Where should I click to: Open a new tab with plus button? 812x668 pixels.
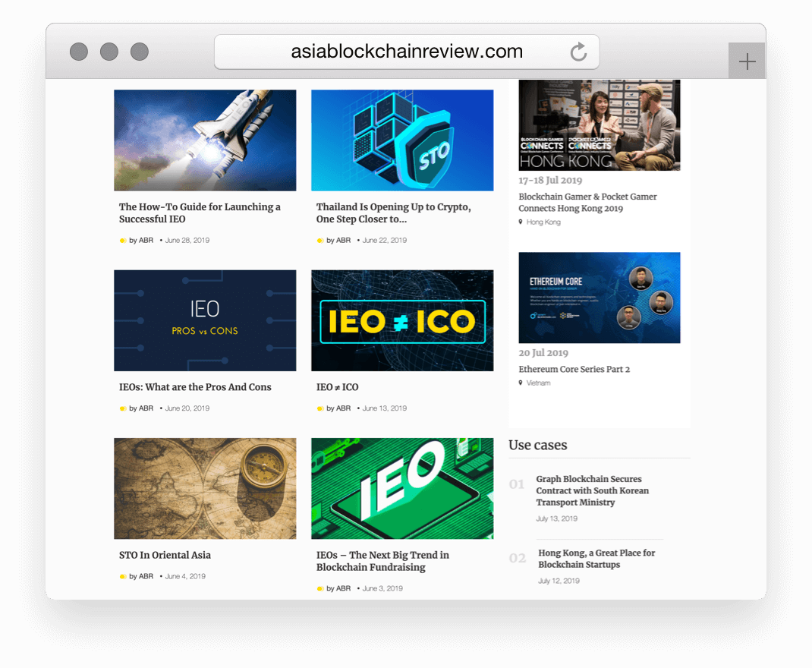(747, 61)
